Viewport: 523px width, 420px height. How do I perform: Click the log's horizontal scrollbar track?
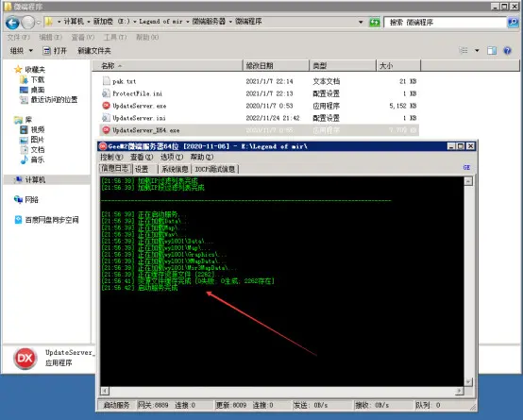282,391
